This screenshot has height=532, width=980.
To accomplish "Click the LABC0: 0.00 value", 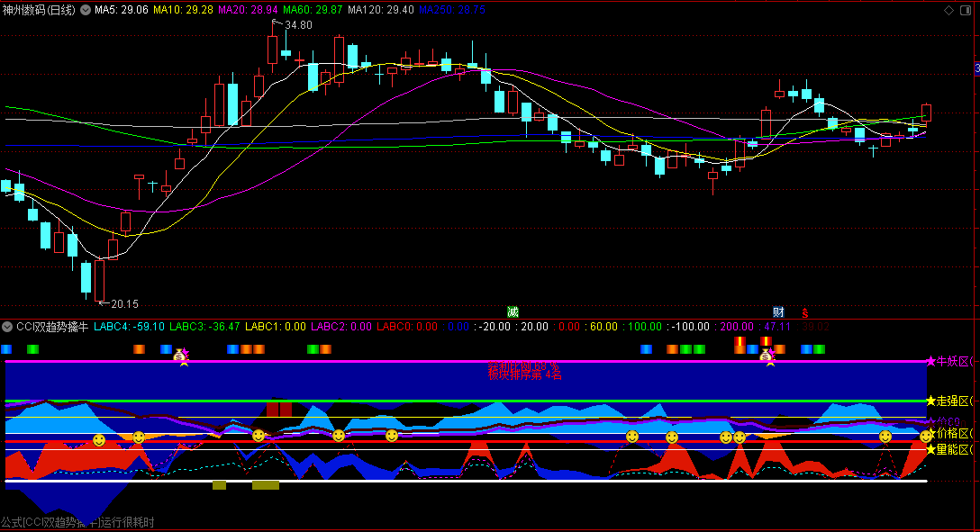I will pos(407,327).
